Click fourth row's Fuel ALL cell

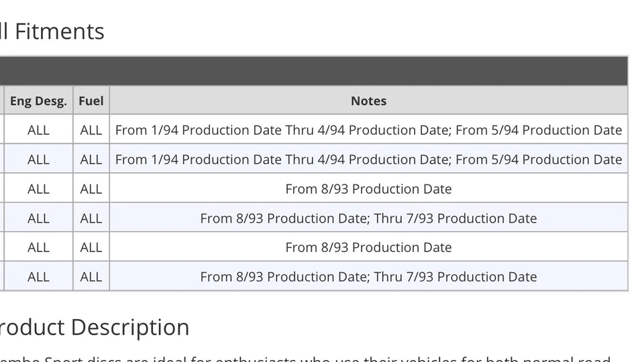click(x=91, y=219)
